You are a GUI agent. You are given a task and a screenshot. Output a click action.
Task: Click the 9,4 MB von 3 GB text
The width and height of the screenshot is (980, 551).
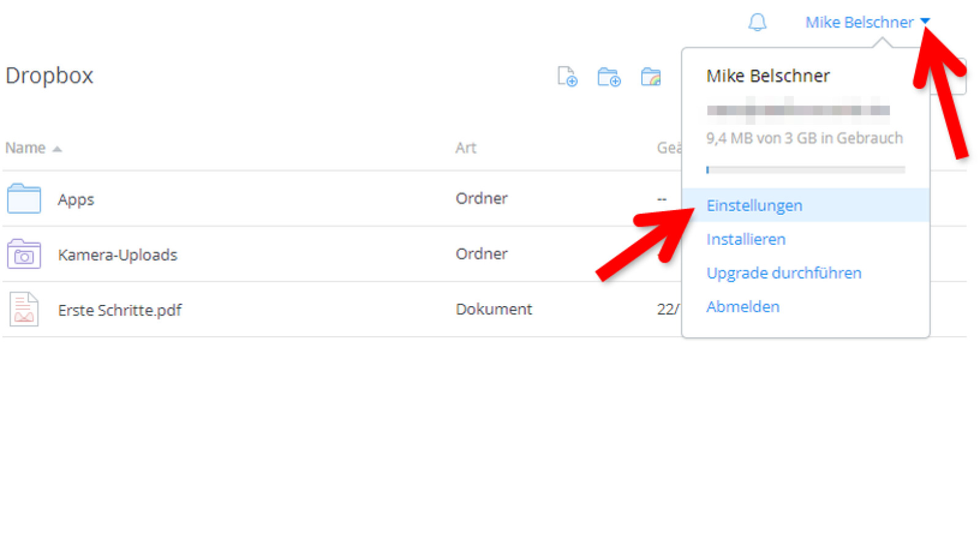point(804,138)
